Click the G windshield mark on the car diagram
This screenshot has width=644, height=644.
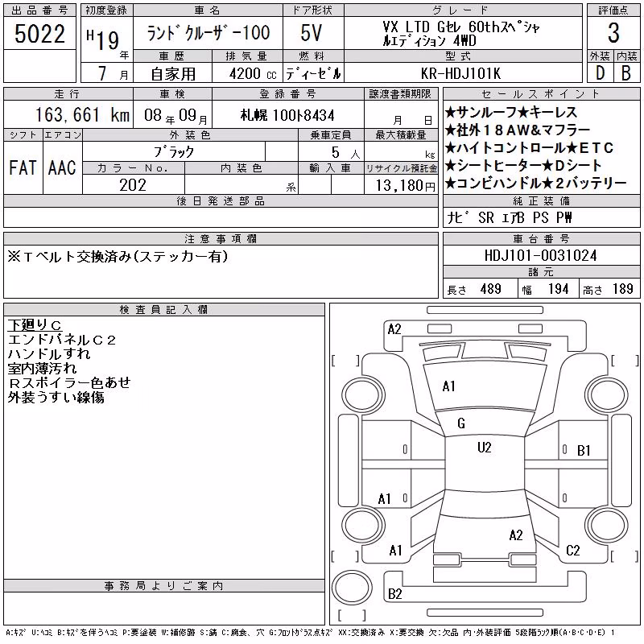click(461, 423)
